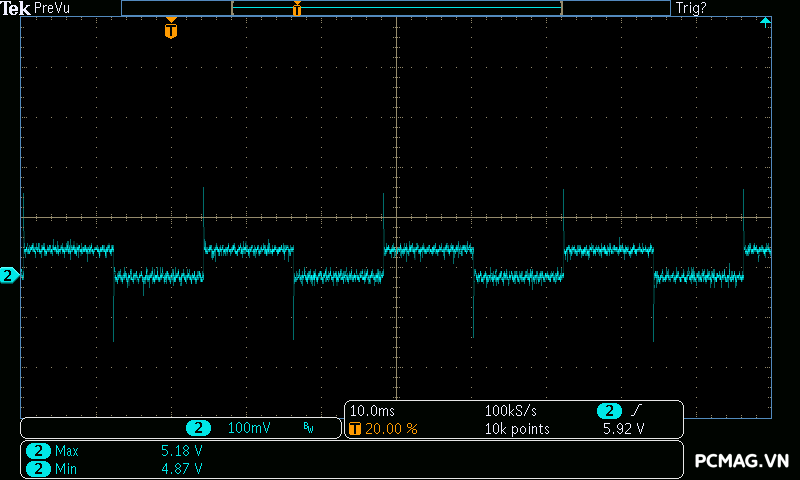Click the channel 2 ground reference marker
This screenshot has height=480, width=800.
[9, 275]
